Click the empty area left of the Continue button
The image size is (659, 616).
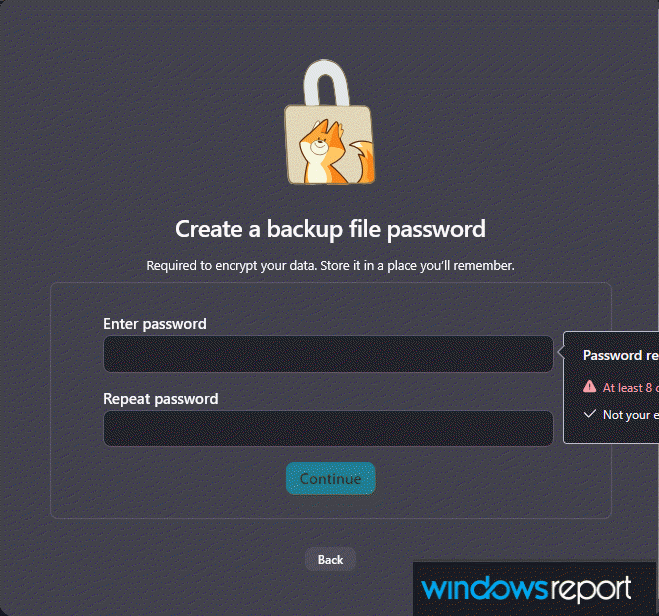180,479
